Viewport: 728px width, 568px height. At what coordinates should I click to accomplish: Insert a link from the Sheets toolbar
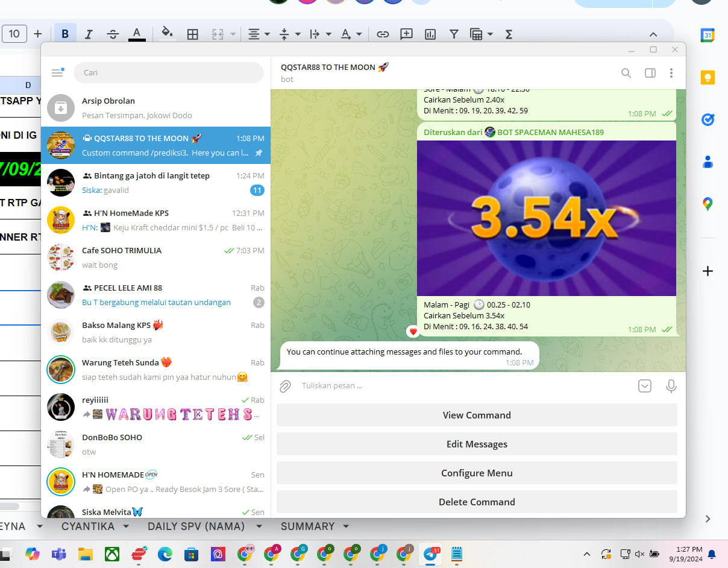pyautogui.click(x=383, y=34)
